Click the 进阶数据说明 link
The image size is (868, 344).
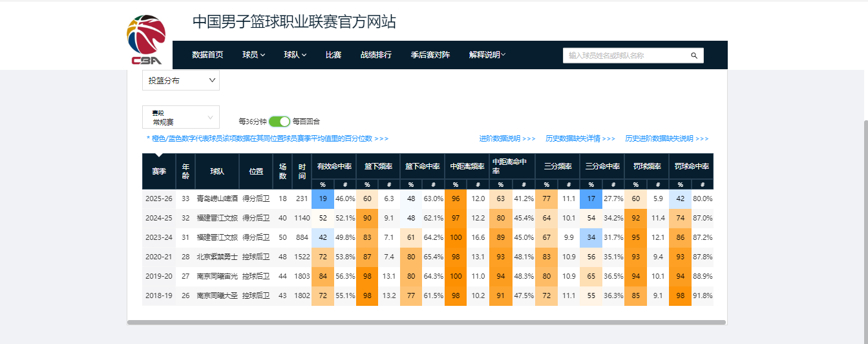tap(507, 138)
